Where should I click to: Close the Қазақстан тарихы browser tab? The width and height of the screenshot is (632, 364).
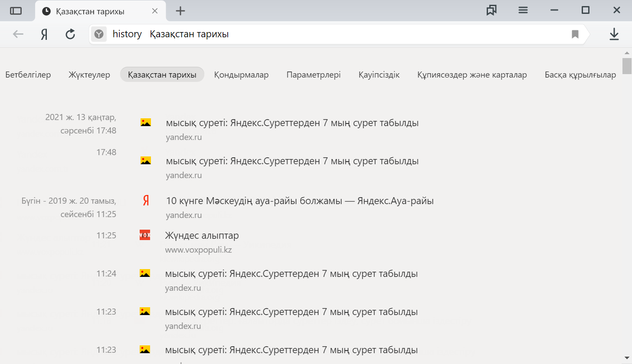[x=155, y=11]
